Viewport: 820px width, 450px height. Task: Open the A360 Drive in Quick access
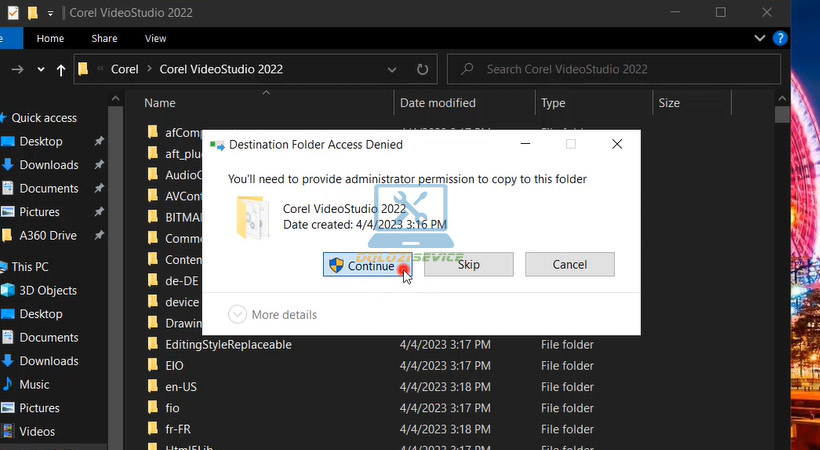pyautogui.click(x=47, y=235)
